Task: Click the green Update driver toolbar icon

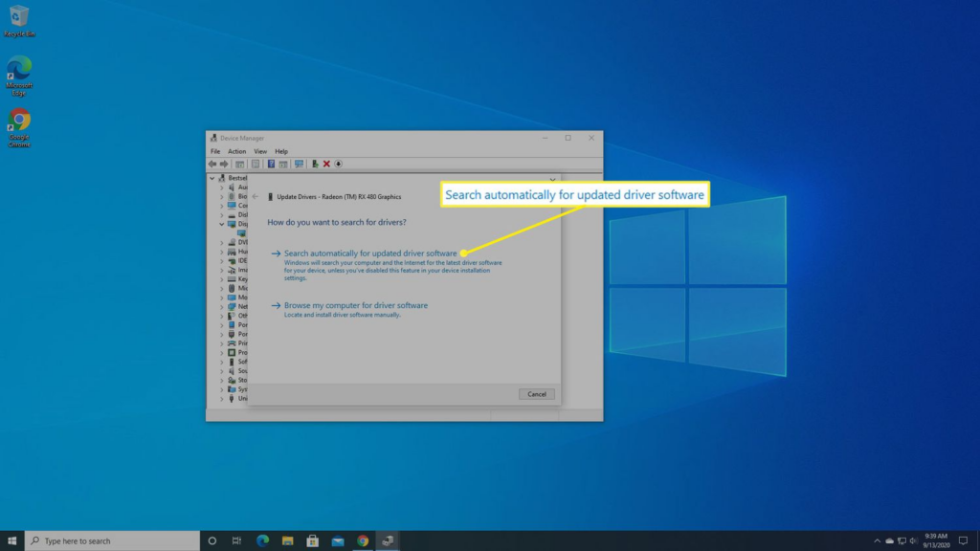Action: point(315,164)
